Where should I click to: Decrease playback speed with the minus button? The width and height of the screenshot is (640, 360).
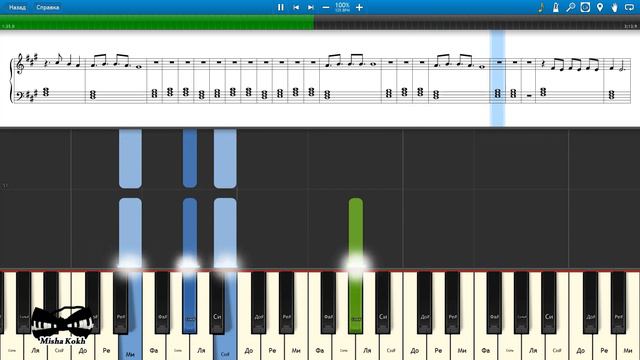click(326, 7)
